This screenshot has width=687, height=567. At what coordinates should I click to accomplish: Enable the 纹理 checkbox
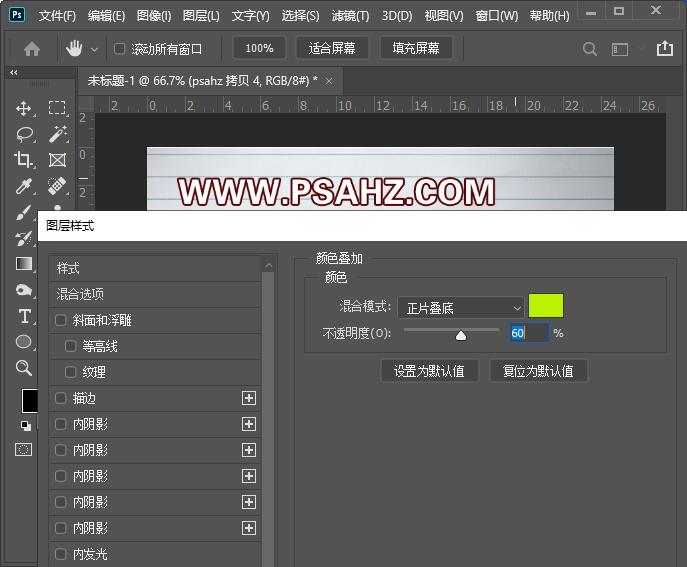click(70, 372)
